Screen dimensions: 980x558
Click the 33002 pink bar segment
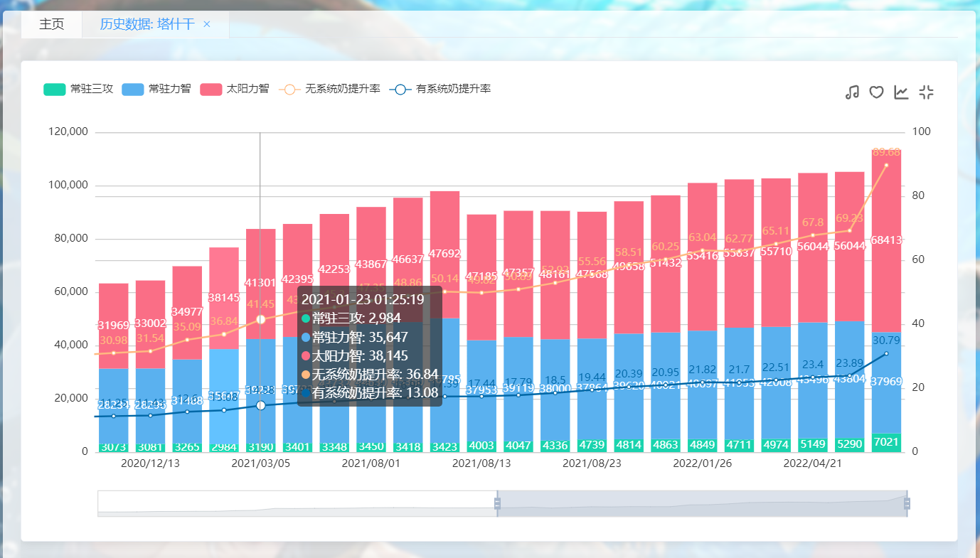click(x=150, y=324)
